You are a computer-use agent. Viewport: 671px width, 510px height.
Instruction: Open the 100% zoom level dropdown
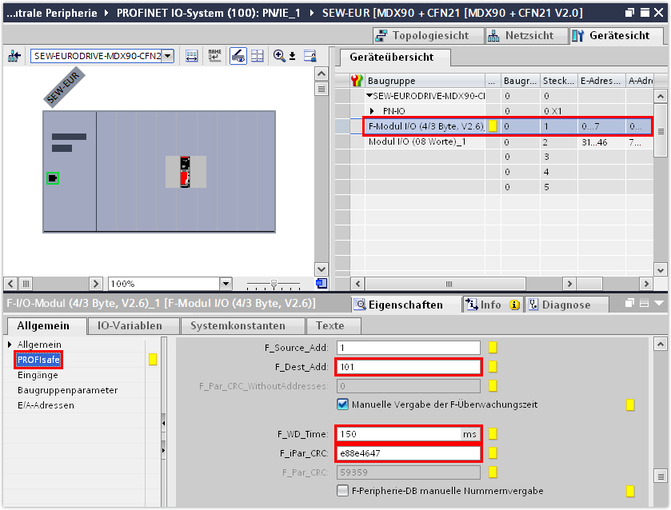225,284
